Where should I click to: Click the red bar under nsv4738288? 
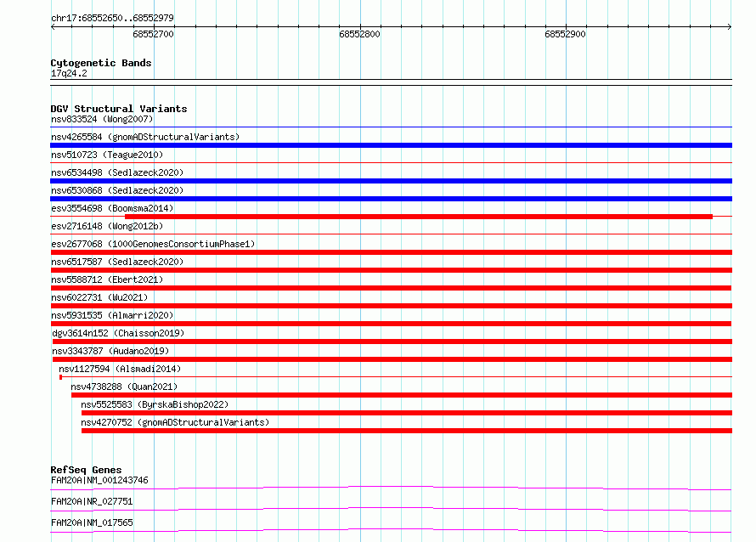point(402,395)
